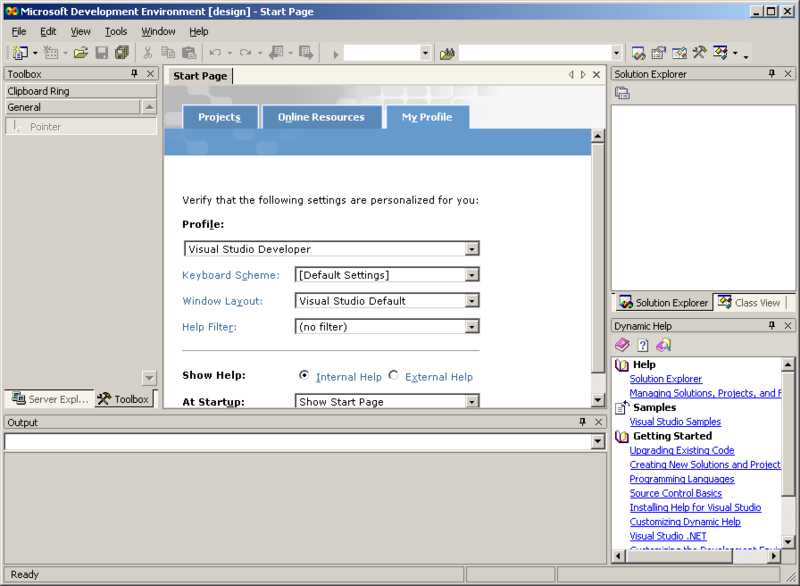Open the Tools menu
The height and width of the screenshot is (586, 800).
[x=114, y=31]
